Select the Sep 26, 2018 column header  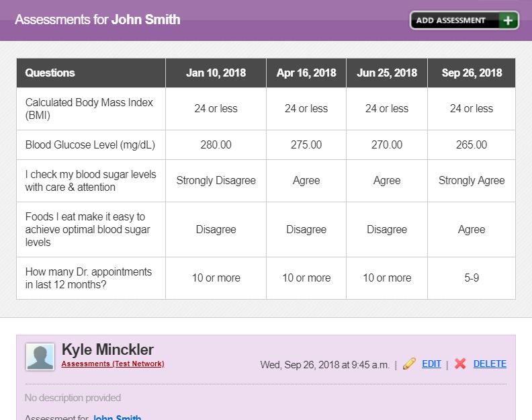point(472,73)
